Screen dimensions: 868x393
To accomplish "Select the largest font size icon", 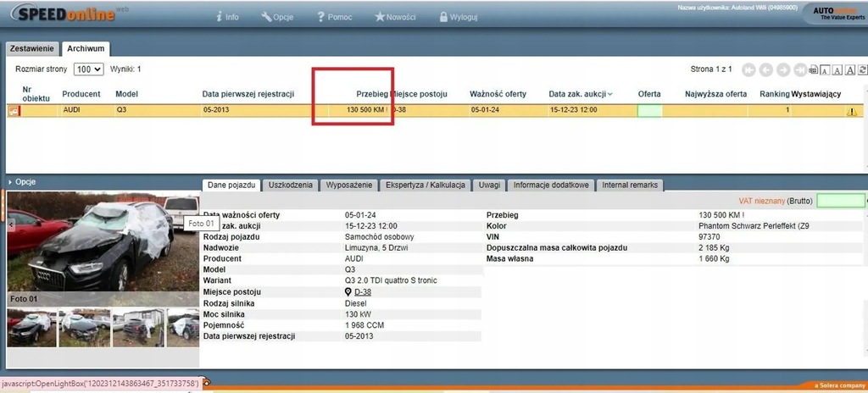I will tap(849, 70).
